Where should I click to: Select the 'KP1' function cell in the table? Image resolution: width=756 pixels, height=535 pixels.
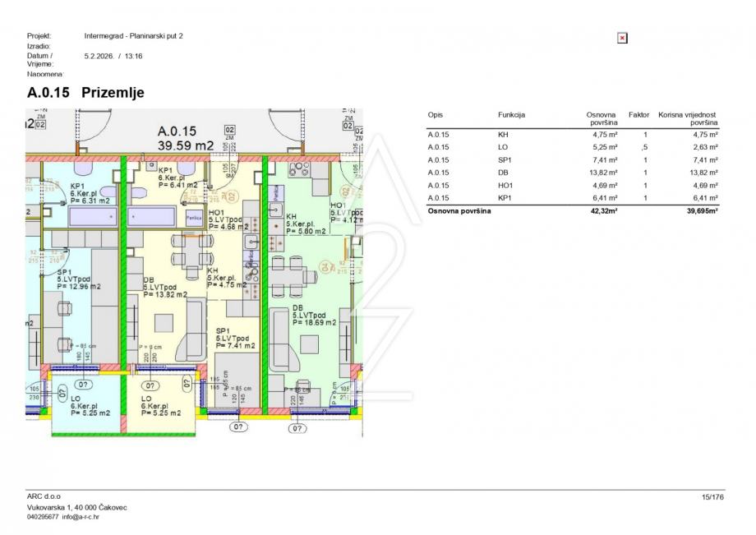coord(505,198)
